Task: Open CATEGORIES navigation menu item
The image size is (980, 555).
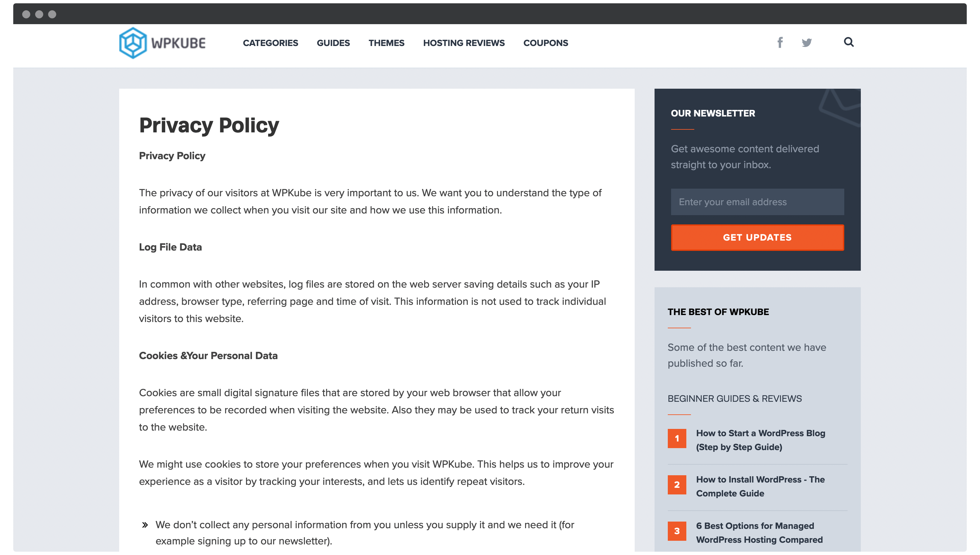Action: point(270,43)
